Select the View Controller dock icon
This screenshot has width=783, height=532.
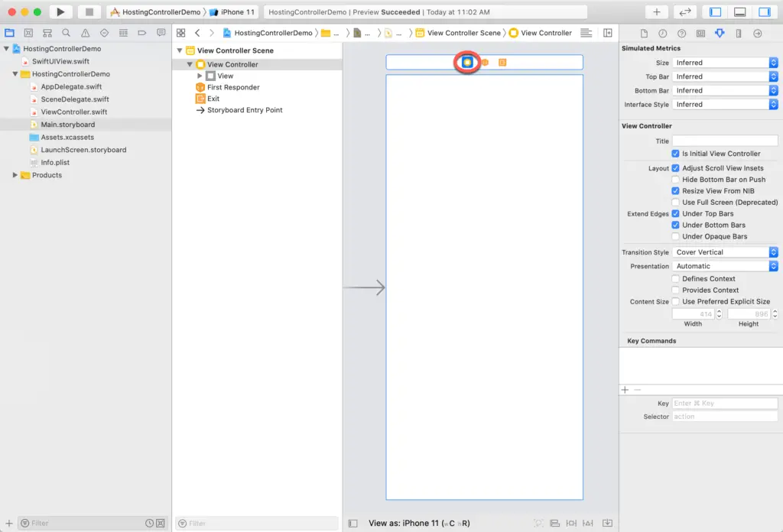467,63
